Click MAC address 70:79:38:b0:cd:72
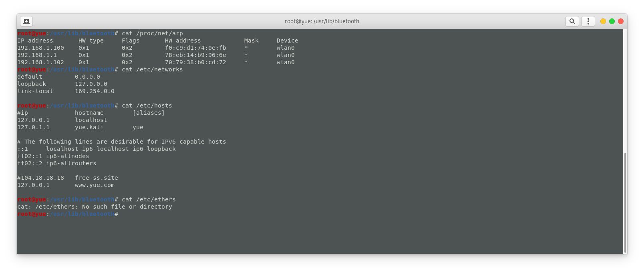 195,62
